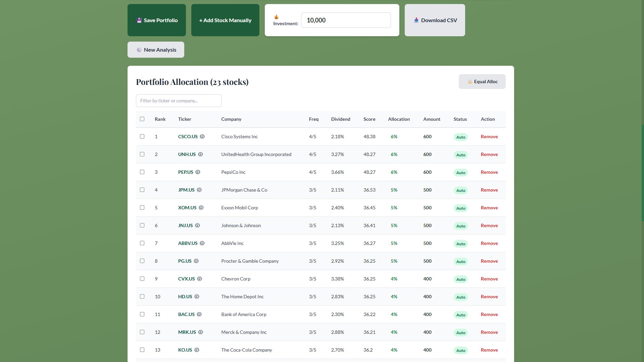The width and height of the screenshot is (644, 362).
Task: Toggle Auto status for Cisco Systems Inc
Action: (x=460, y=137)
